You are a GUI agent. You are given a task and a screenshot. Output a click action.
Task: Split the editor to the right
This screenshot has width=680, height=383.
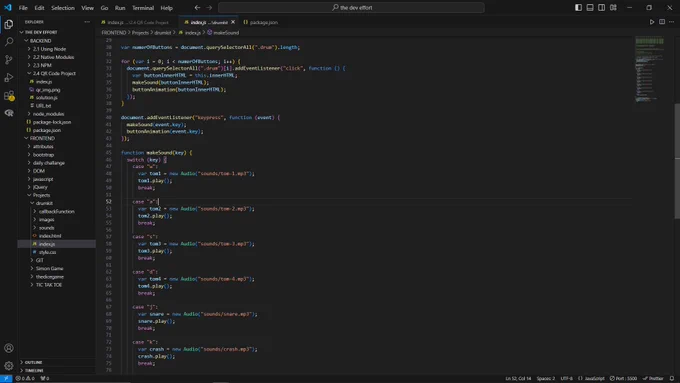point(662,22)
